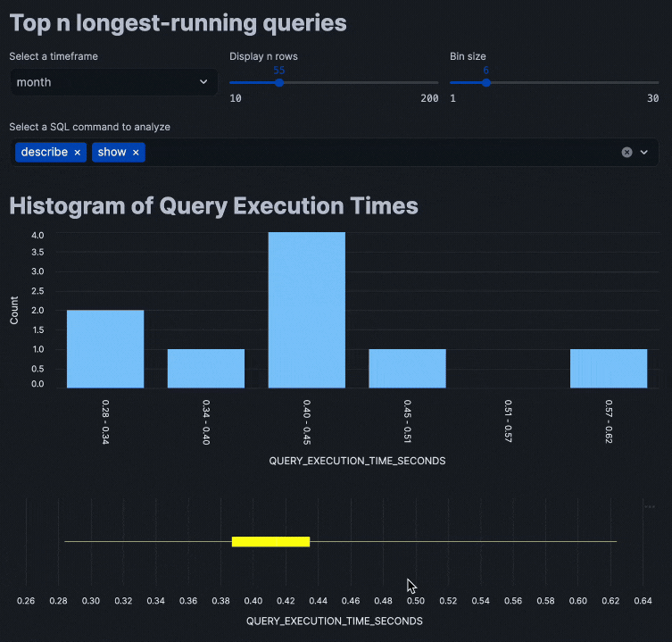Click the Display n rows slider handle
672x642 pixels.
tap(279, 82)
